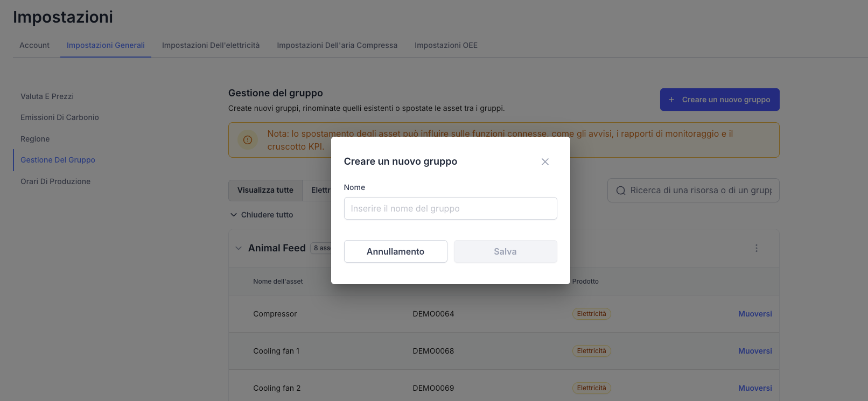Click plus icon on create group button
The width and height of the screenshot is (868, 401).
671,100
